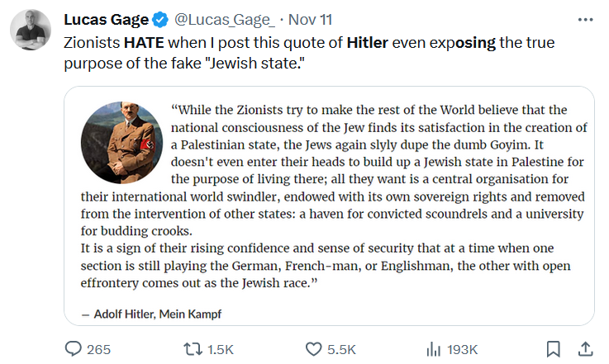Visit the @Lucas_Gage_ handle link
The image size is (609, 364).
225,20
